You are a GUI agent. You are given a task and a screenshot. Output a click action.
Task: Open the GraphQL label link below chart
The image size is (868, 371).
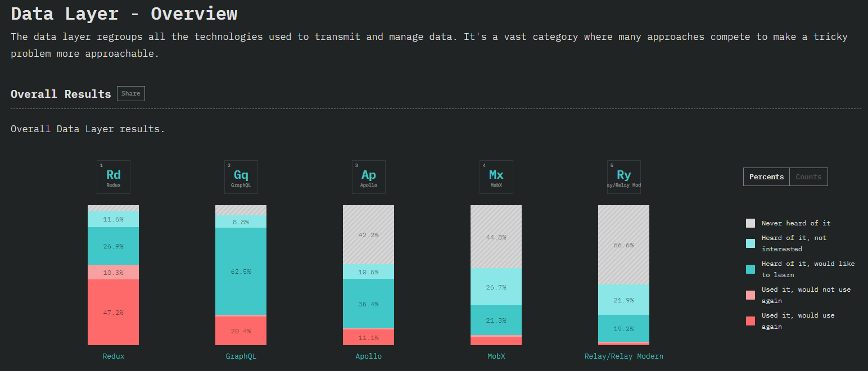241,356
